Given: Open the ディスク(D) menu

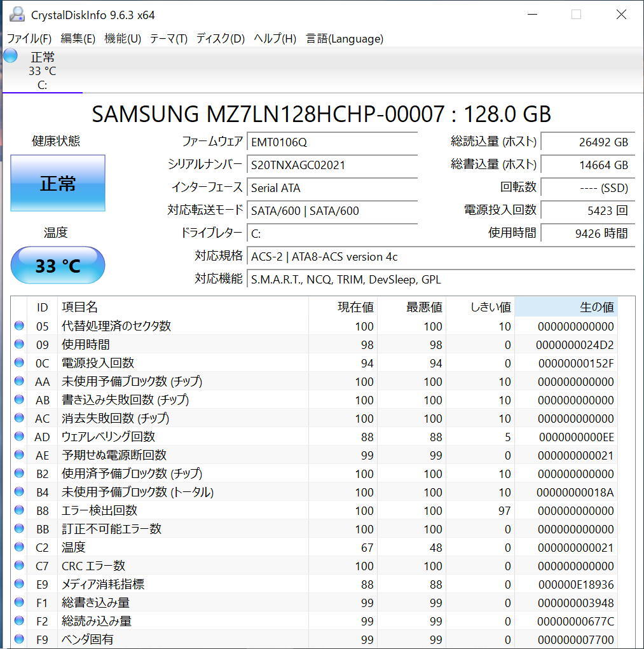Looking at the screenshot, I should tap(220, 39).
